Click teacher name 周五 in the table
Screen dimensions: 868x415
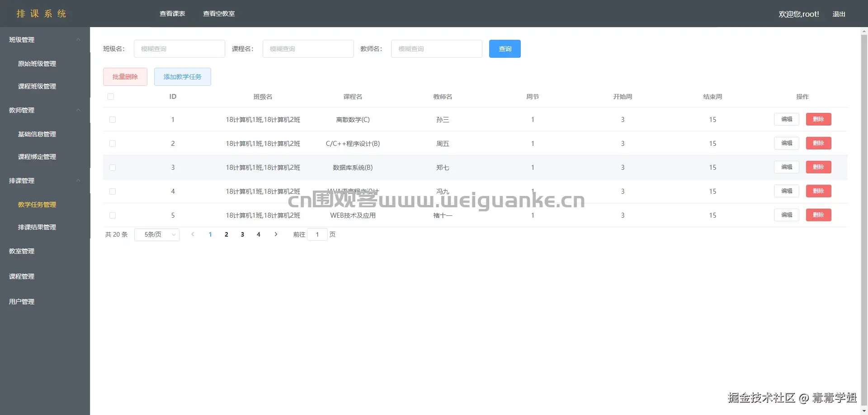click(443, 144)
